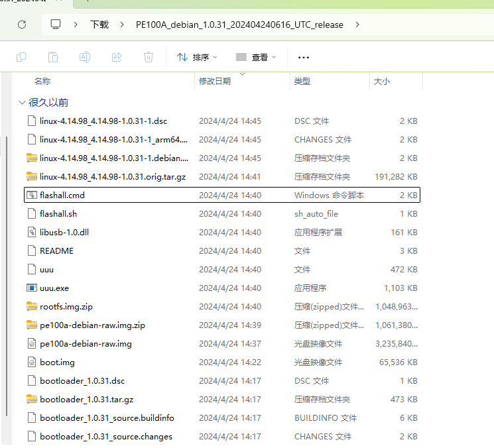
Task: Select file name boot.img
Action: pyautogui.click(x=57, y=363)
